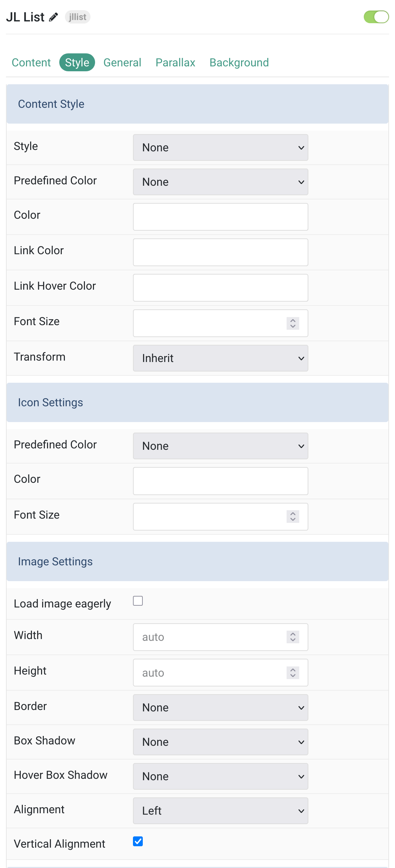Open the Style dropdown under Content Style
Image resolution: width=395 pixels, height=868 pixels.
(220, 147)
